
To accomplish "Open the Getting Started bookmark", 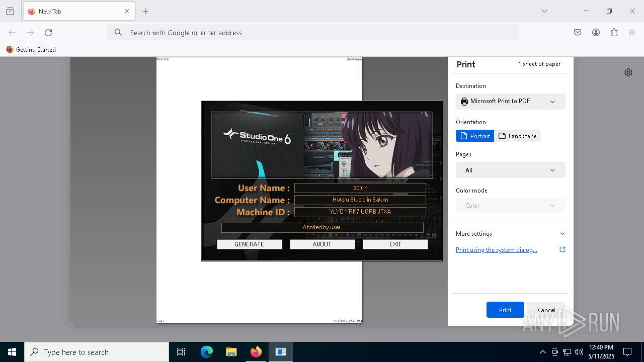I will pyautogui.click(x=31, y=50).
